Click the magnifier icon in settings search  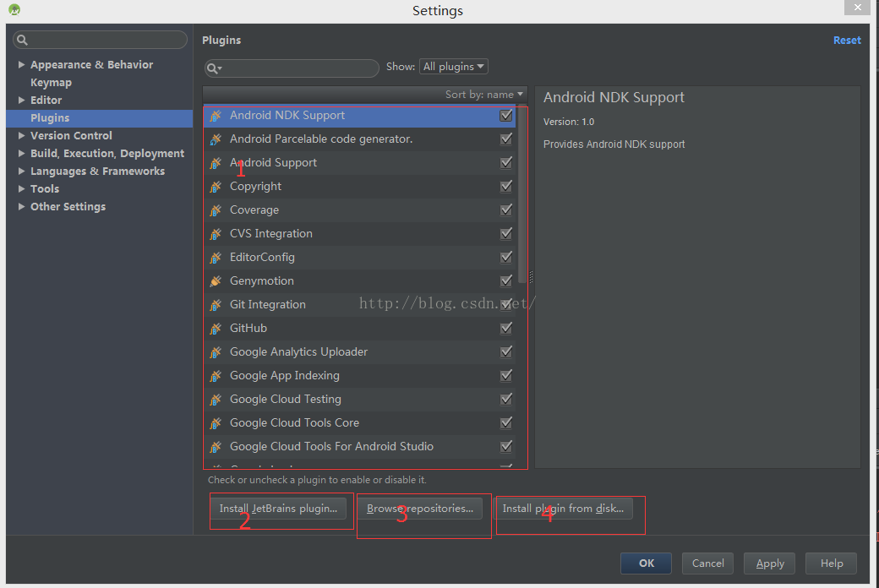pyautogui.click(x=23, y=40)
